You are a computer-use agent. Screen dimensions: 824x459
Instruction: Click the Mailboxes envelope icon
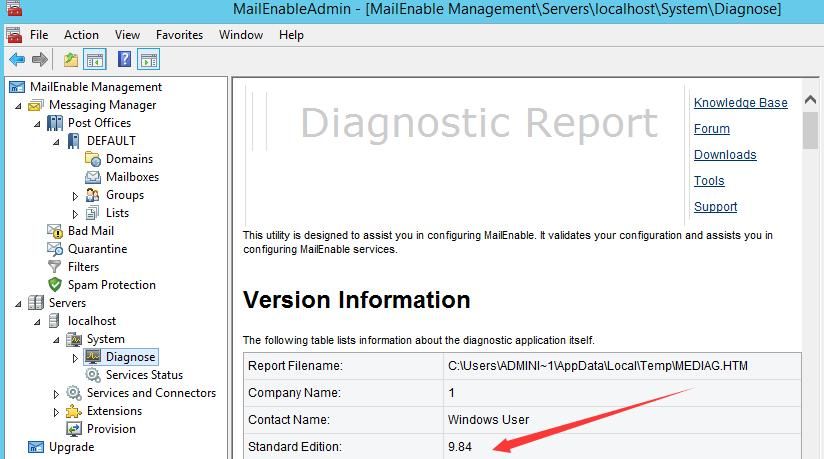93,177
